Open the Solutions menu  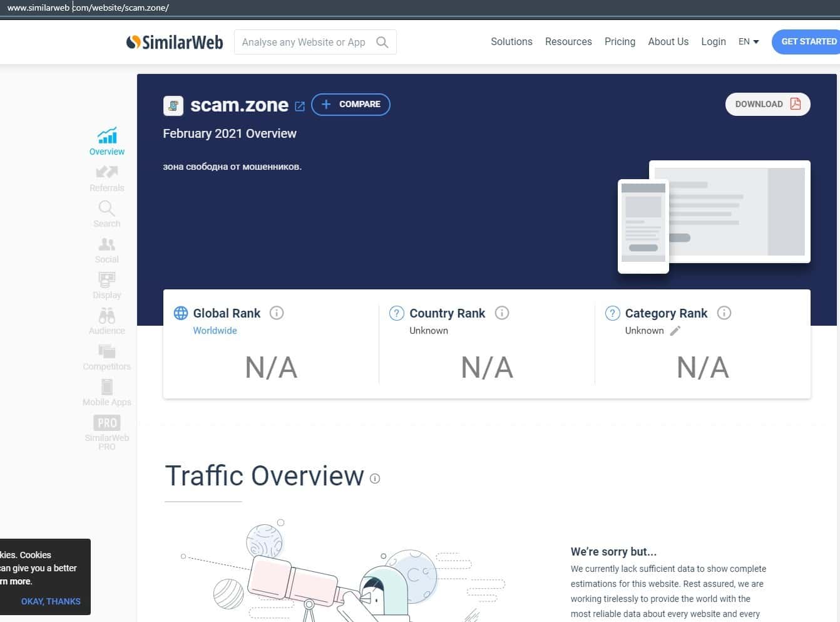point(511,42)
